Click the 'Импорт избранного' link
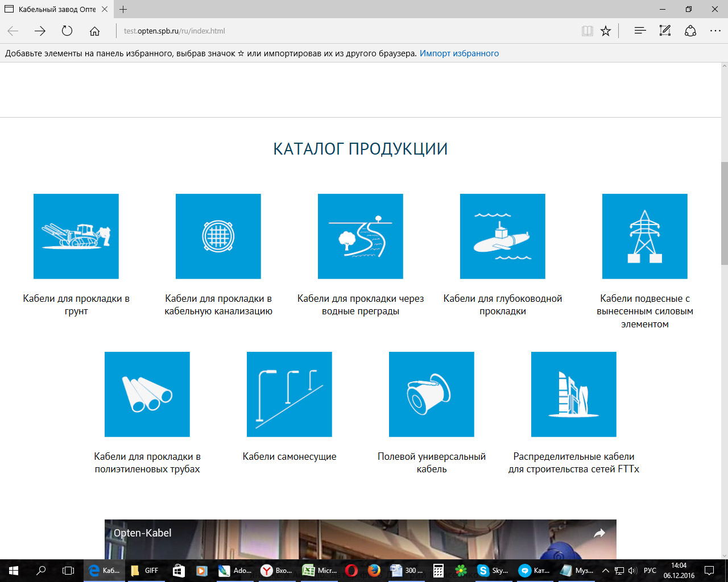The image size is (728, 582). coord(459,53)
